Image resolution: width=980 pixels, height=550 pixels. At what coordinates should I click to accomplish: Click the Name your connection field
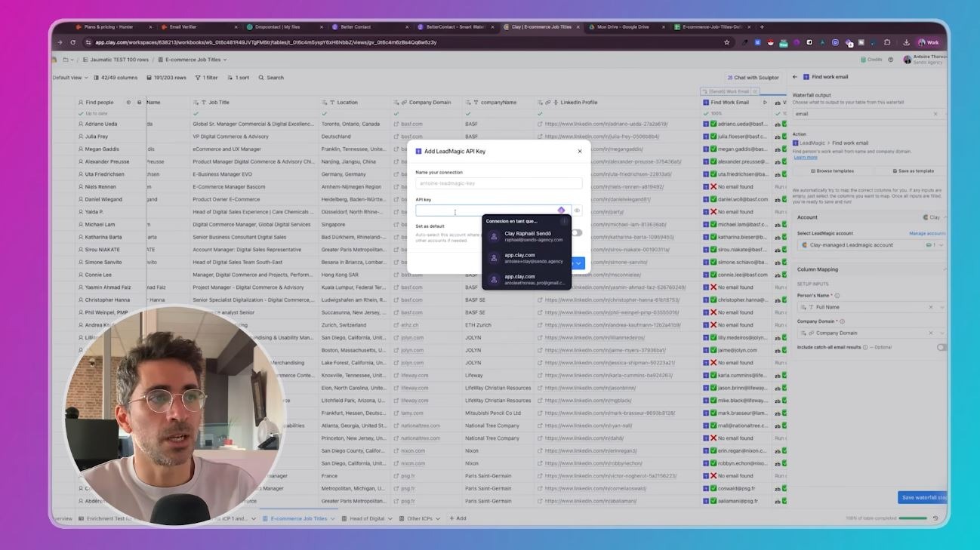point(498,183)
